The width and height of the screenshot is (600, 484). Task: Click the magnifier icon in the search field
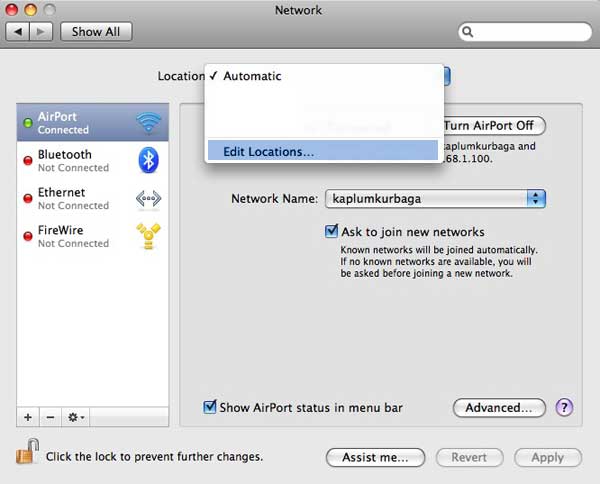click(468, 31)
